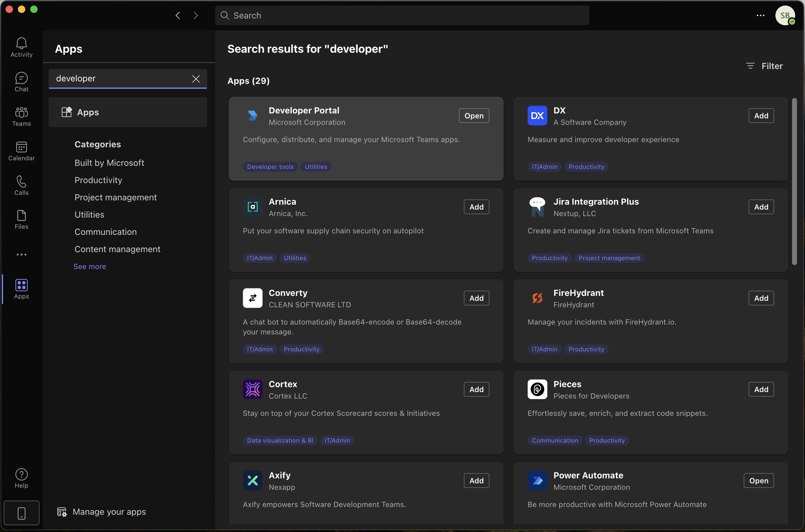Add Jira Integration Plus
805x532 pixels.
(x=761, y=207)
